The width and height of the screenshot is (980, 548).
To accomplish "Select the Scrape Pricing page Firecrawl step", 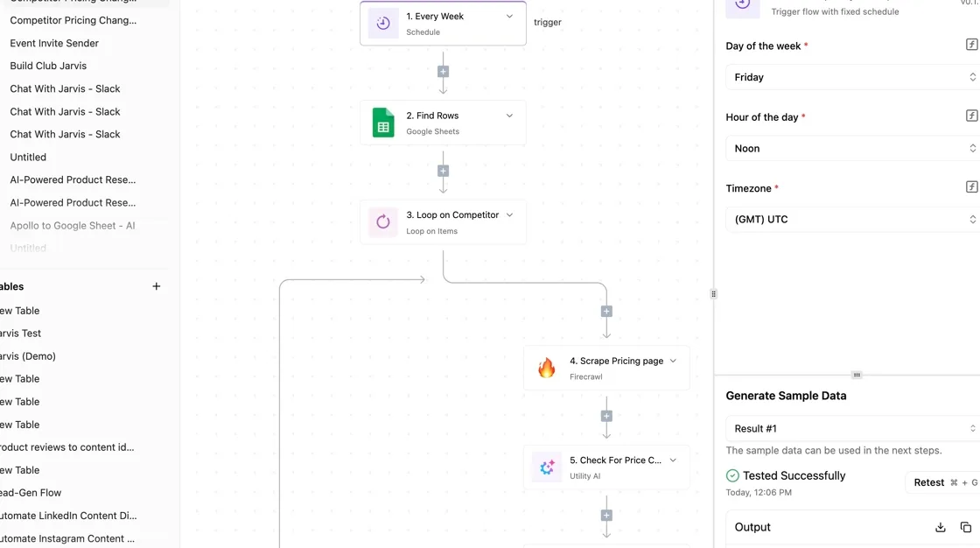I will click(x=606, y=368).
